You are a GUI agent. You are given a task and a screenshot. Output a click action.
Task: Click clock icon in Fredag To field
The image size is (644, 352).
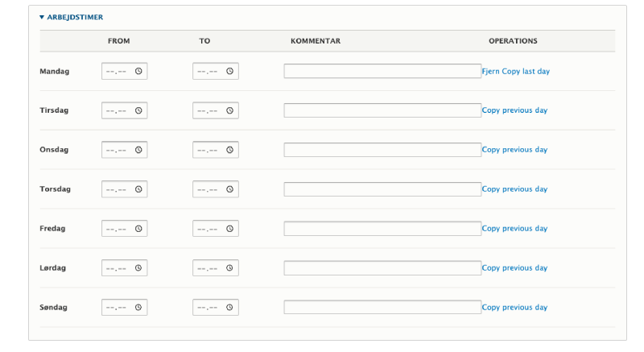pos(229,229)
